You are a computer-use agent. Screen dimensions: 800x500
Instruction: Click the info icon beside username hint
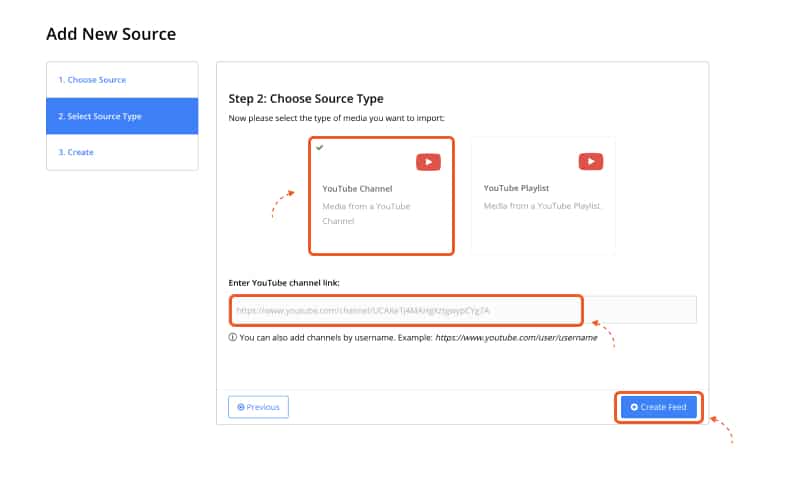pyautogui.click(x=233, y=337)
